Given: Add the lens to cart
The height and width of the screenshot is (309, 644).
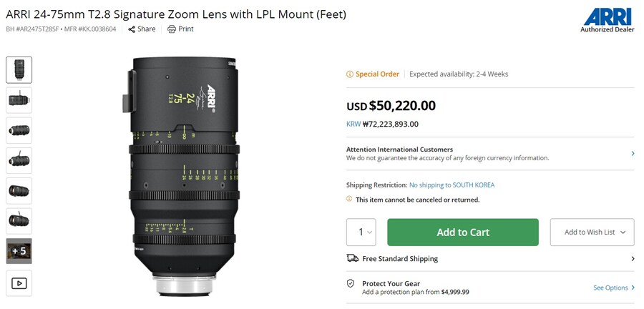Looking at the screenshot, I should tap(462, 232).
